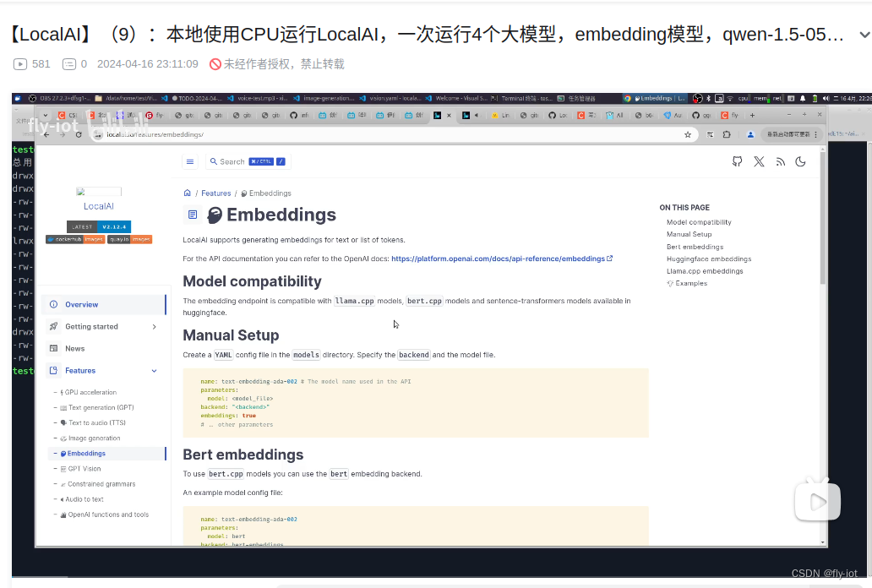Expand the Getting started sidebar chevron

point(154,327)
